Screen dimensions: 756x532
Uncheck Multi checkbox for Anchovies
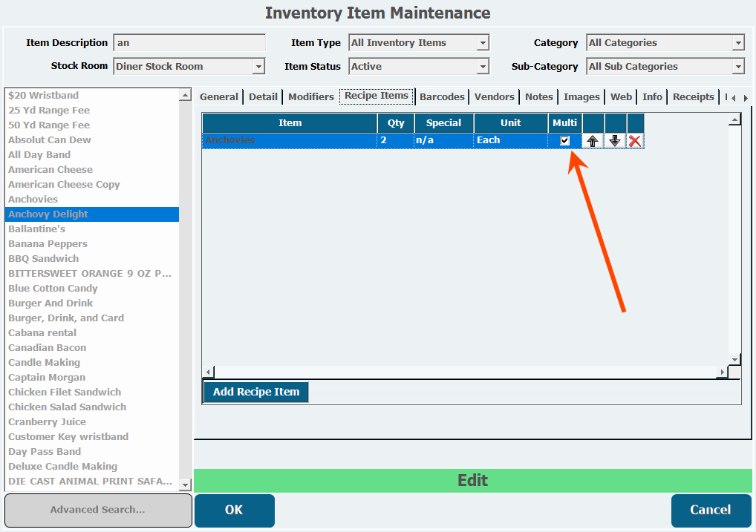coord(565,141)
